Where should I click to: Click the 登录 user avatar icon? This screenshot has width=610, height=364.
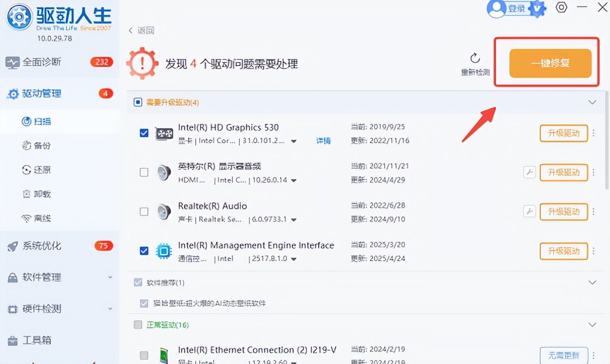(x=496, y=8)
